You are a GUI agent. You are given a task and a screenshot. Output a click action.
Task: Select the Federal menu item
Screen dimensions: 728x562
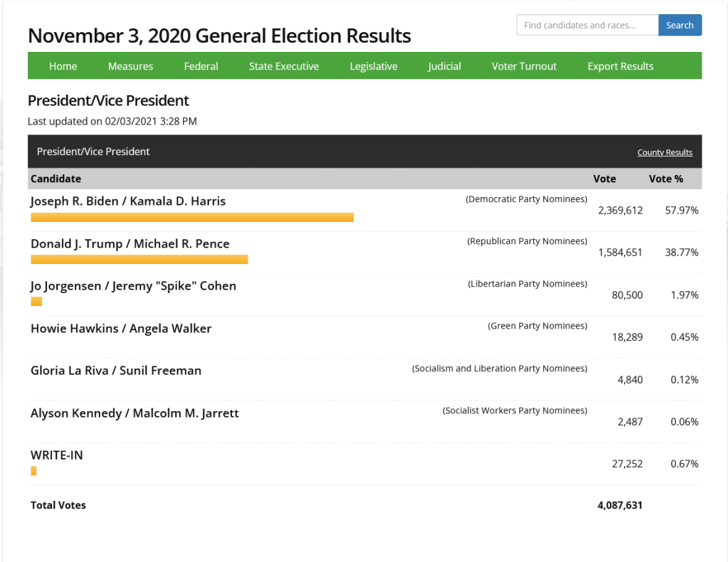pyautogui.click(x=201, y=66)
